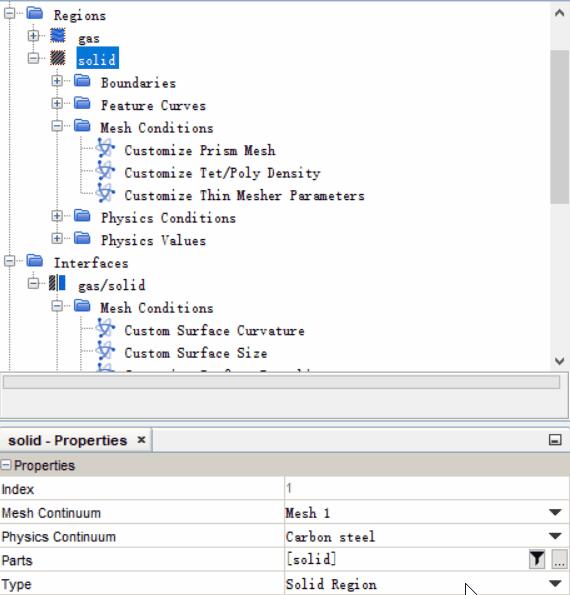Expand the Physics Conditions folder
570x595 pixels.
[57, 216]
